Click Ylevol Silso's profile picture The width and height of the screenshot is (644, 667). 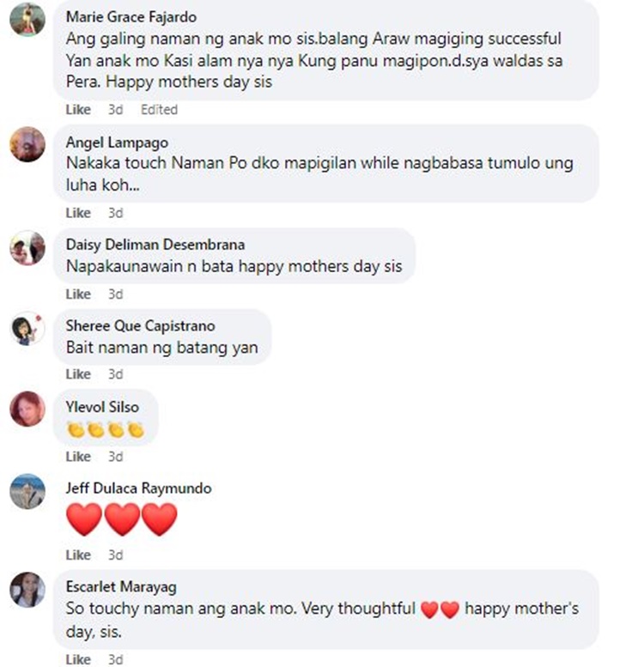coord(27,409)
